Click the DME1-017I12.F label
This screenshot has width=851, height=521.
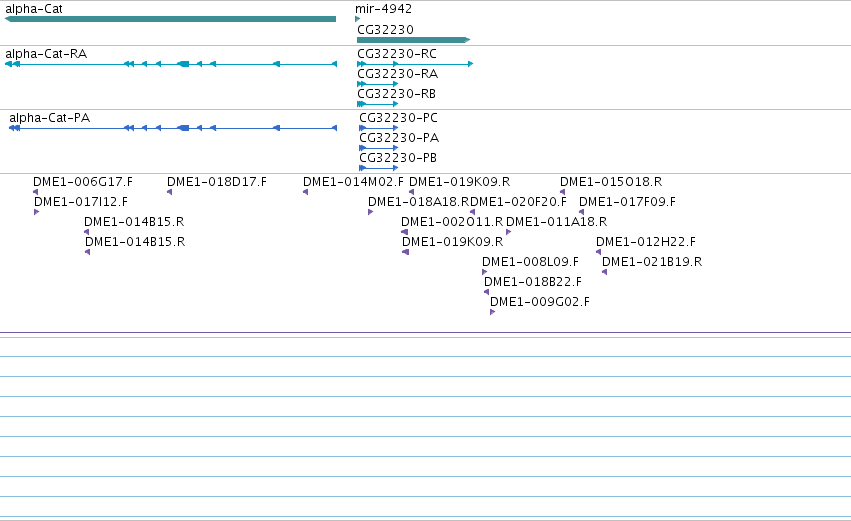tap(81, 202)
